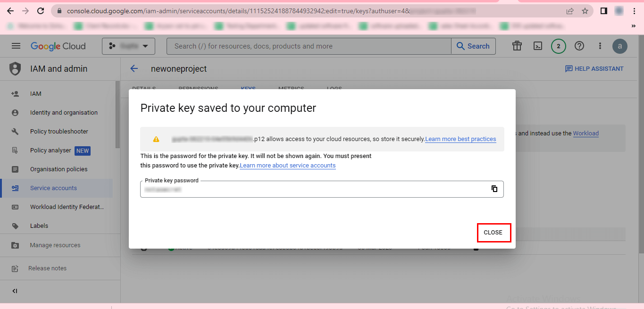
Task: Click the notifications badge showing 2
Action: [x=559, y=46]
